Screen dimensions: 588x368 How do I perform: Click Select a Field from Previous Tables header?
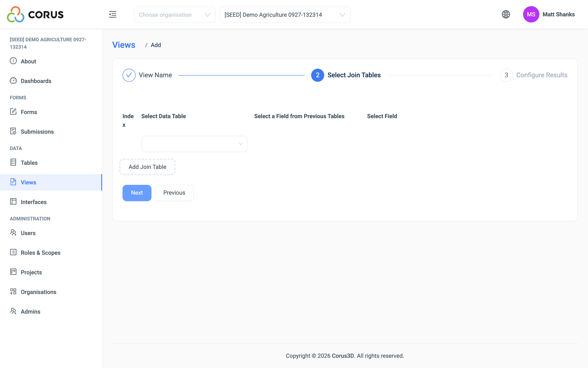[x=299, y=116]
